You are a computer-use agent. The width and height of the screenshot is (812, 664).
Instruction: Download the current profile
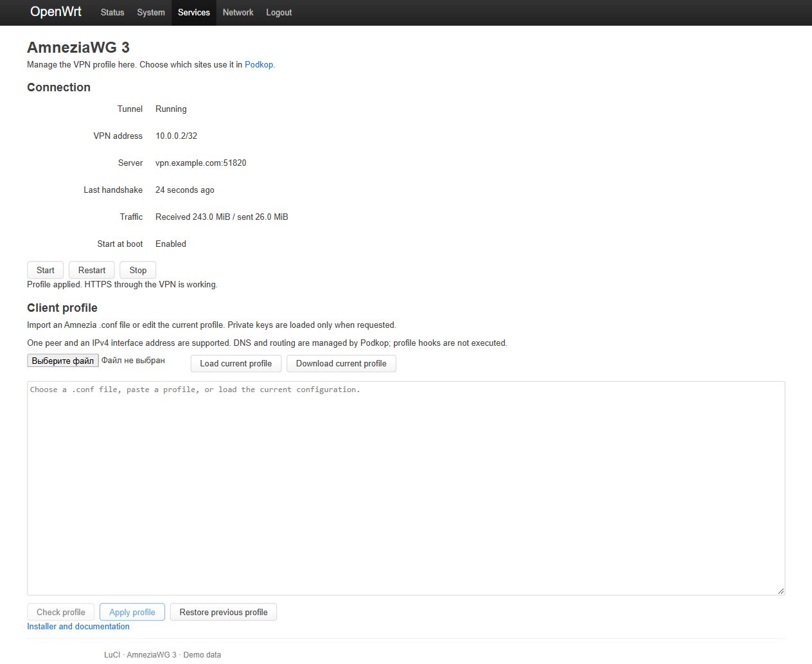click(341, 363)
